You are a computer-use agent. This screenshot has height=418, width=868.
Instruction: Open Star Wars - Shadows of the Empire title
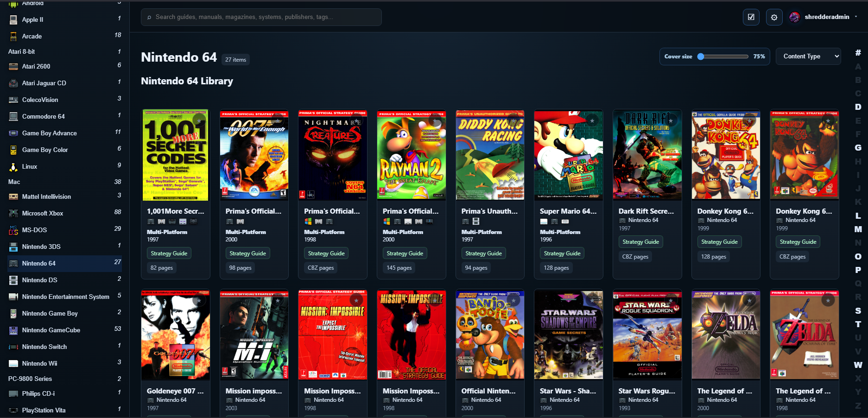coord(568,391)
